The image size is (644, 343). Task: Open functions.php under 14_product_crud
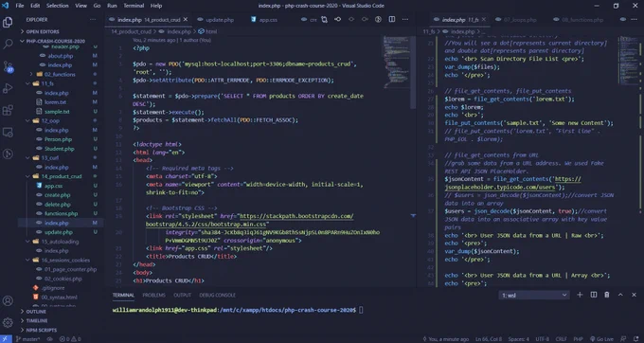(x=61, y=213)
